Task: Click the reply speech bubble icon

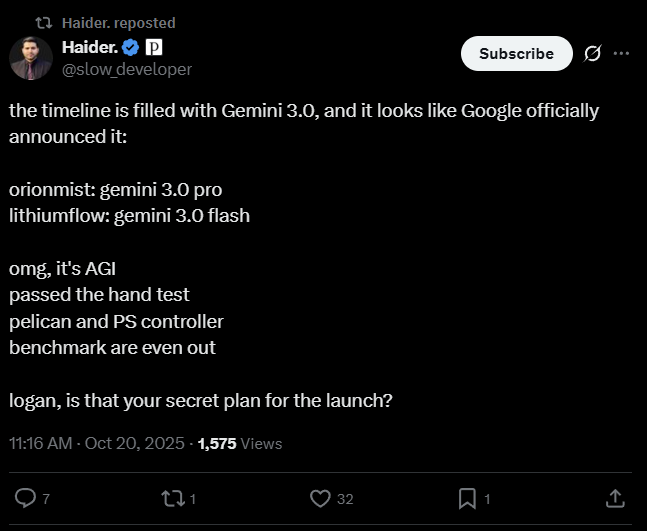Action: coord(27,498)
